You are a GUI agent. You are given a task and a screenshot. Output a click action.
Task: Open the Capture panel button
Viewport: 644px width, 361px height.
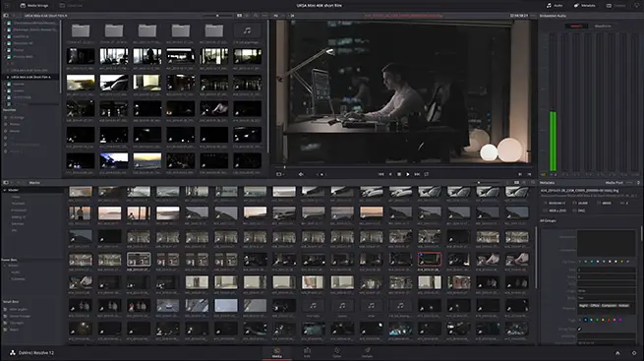coord(616,5)
